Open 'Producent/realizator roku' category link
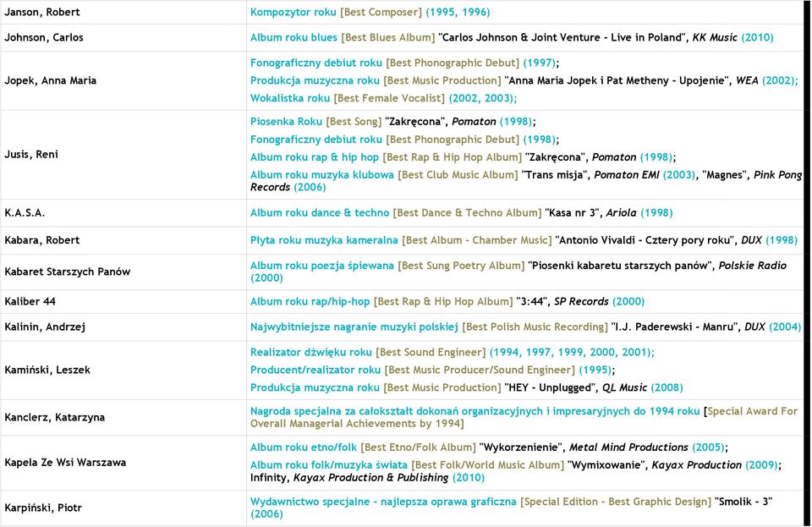 315,370
